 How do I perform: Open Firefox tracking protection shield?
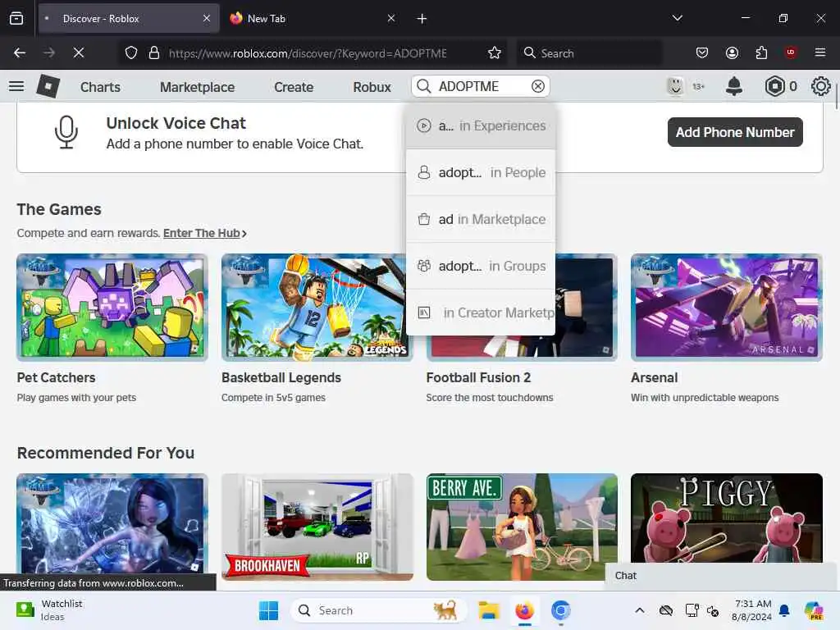[x=131, y=52]
